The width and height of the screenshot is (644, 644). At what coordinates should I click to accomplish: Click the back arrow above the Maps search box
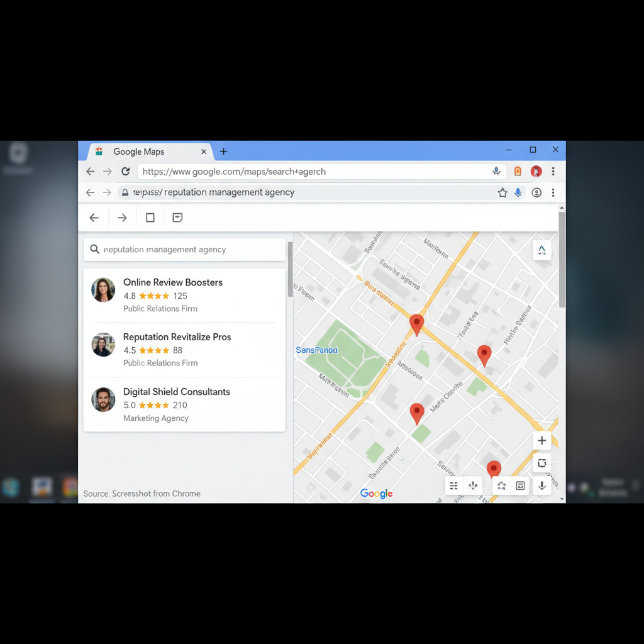[x=94, y=218]
